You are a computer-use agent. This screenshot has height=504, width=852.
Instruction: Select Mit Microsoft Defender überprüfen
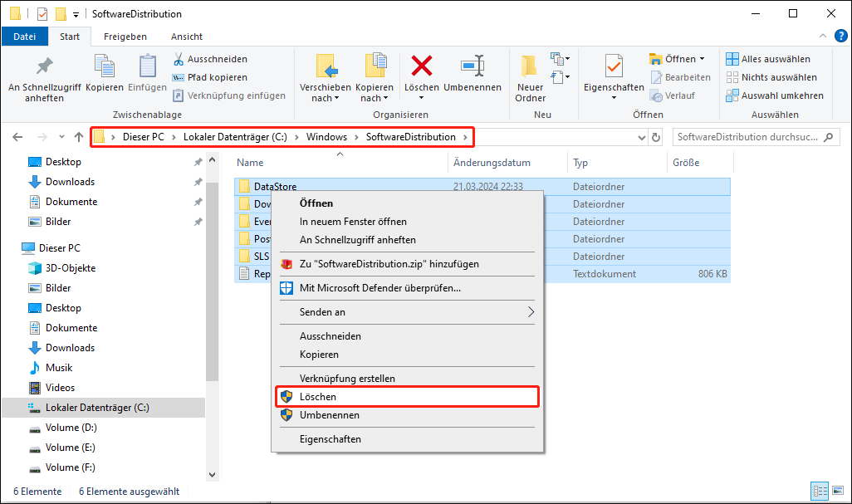(x=406, y=288)
